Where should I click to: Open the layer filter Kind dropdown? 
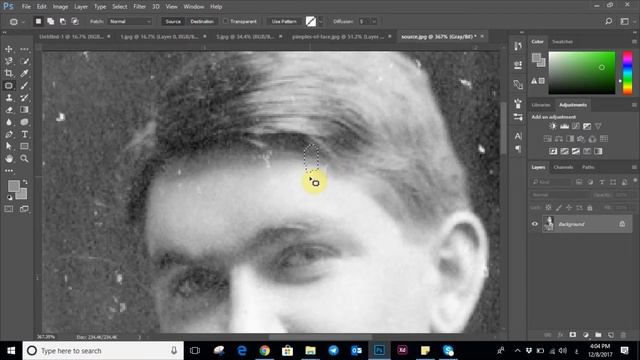tap(551, 182)
